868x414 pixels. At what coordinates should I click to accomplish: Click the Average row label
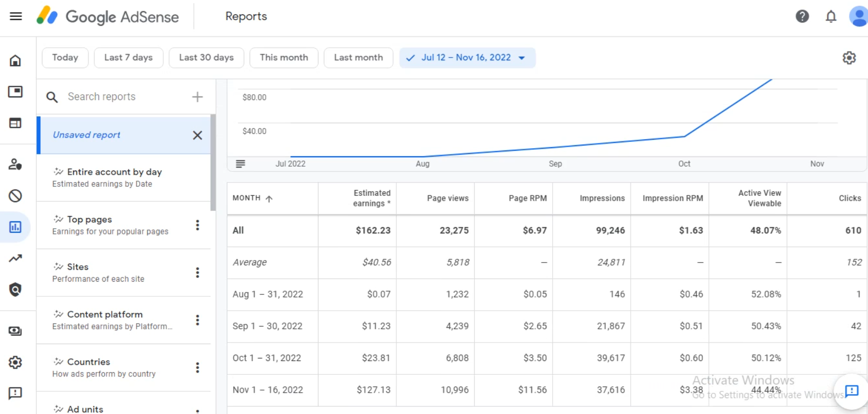[250, 263]
